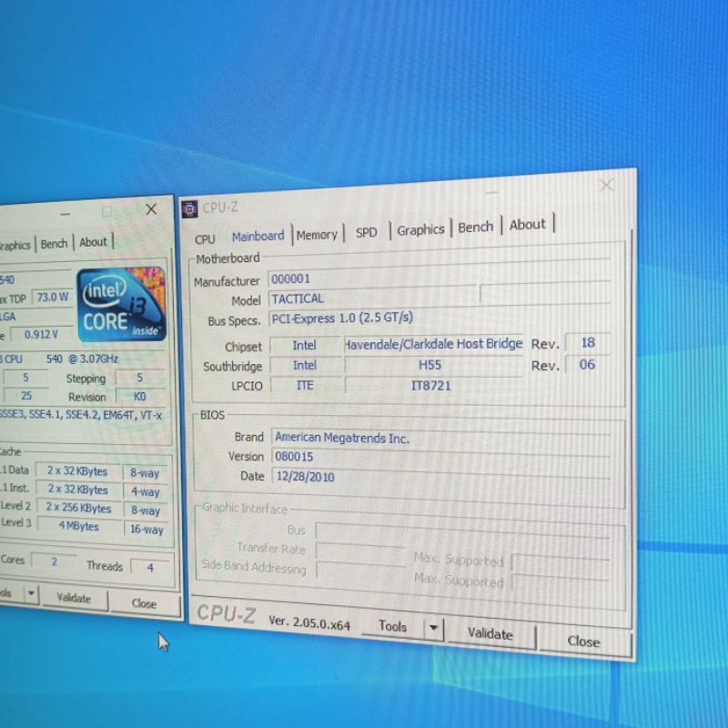Open Bench tab in the right window
The width and height of the screenshot is (728, 728).
475,227
